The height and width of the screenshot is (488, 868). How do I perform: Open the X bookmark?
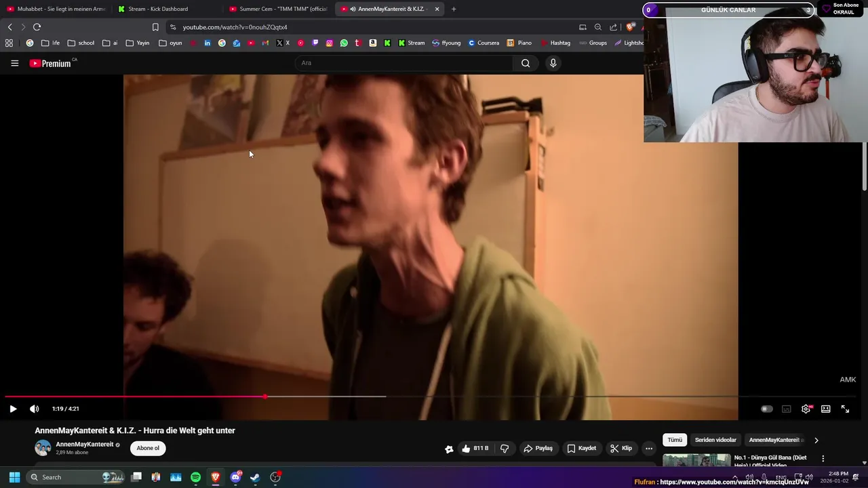point(283,43)
